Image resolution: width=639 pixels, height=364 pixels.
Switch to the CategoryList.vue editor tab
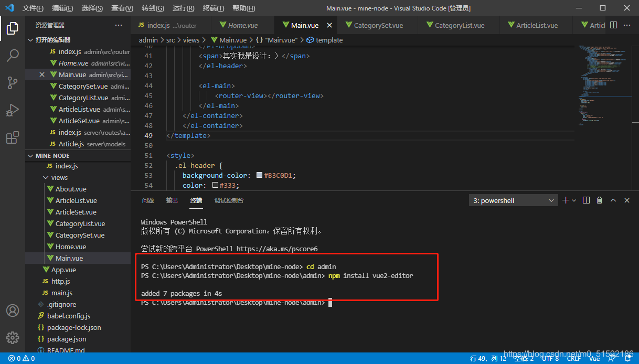click(459, 25)
